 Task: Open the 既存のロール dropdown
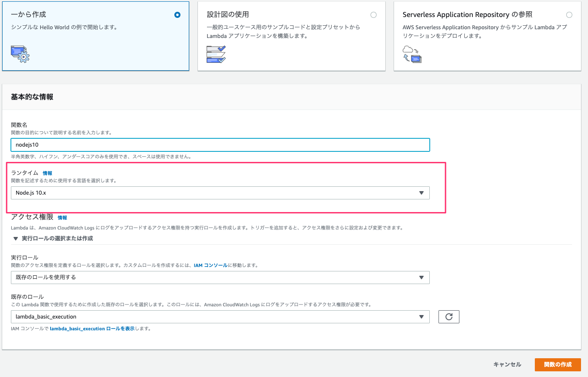point(220,316)
